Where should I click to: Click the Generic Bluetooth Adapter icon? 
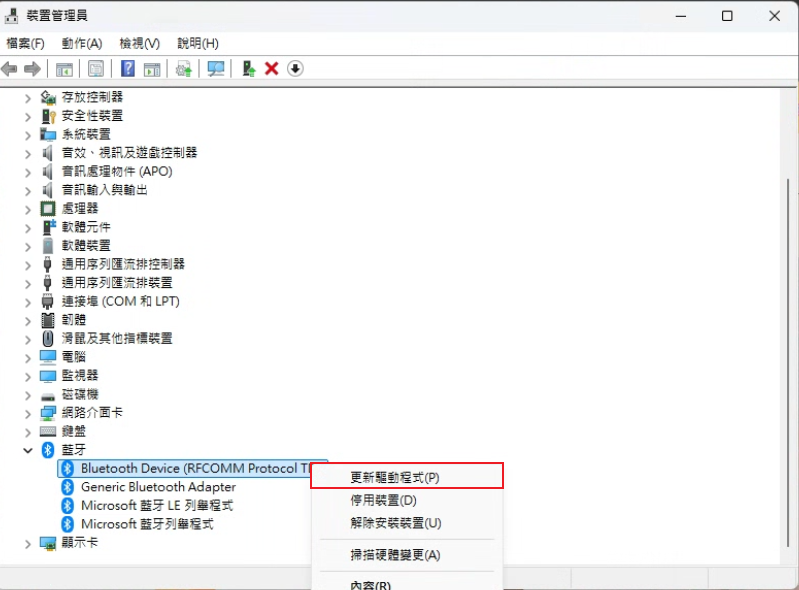68,487
